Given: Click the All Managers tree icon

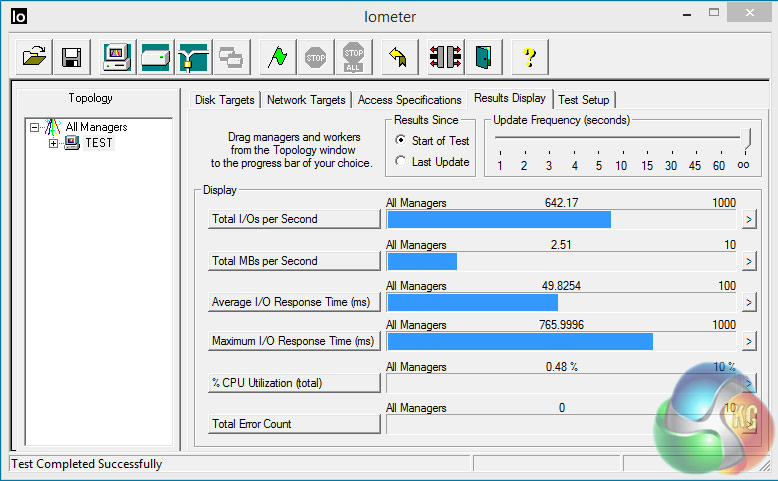Looking at the screenshot, I should [52, 127].
